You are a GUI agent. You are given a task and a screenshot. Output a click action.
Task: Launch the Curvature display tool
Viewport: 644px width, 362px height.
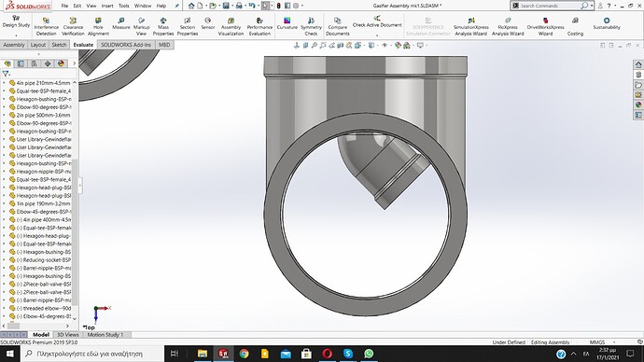[287, 23]
